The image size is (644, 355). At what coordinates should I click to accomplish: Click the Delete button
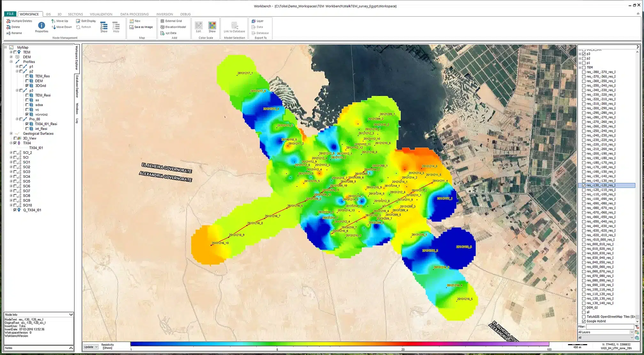click(13, 27)
